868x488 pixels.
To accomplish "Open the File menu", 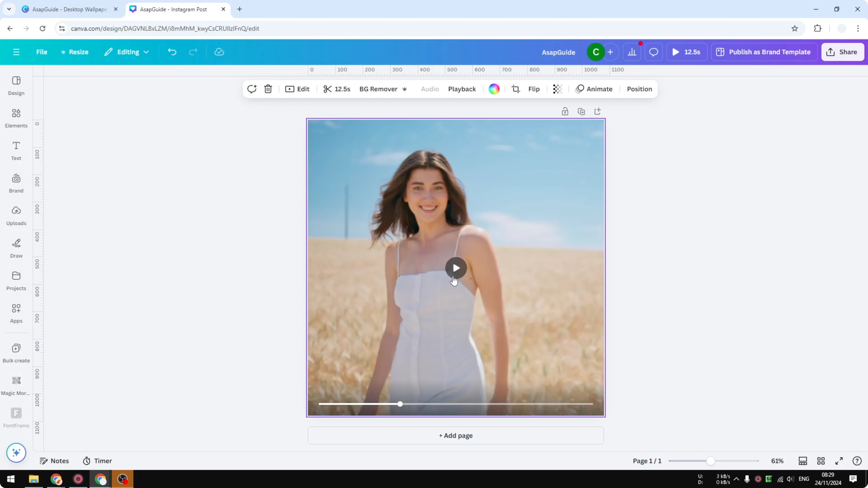I will [42, 52].
